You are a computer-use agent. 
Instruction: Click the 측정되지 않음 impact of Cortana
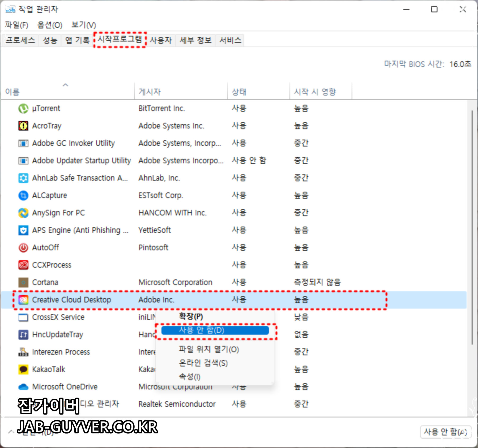pos(317,282)
